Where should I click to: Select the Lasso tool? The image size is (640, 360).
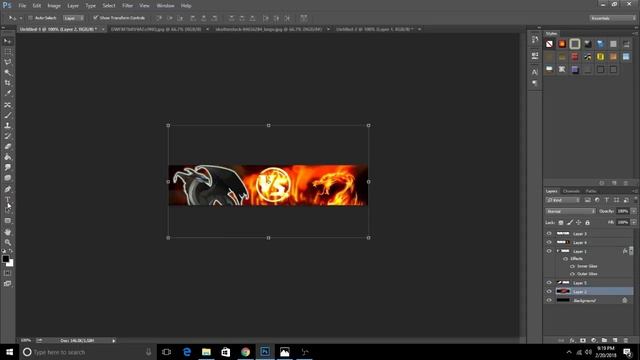pos(7,62)
